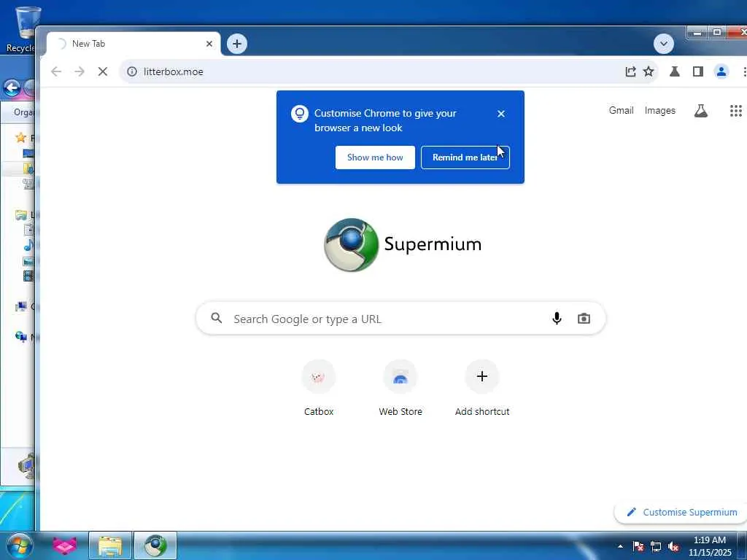Click Show me how button

point(375,157)
